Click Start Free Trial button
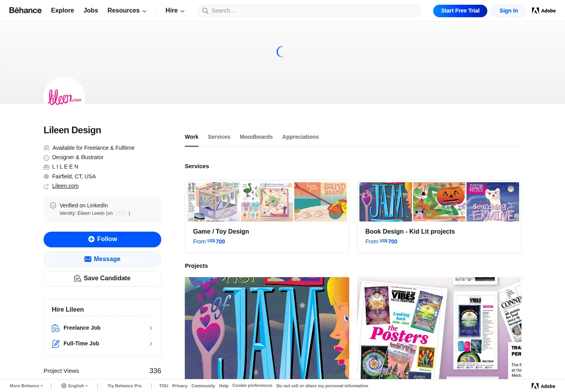565x392 pixels. point(460,11)
